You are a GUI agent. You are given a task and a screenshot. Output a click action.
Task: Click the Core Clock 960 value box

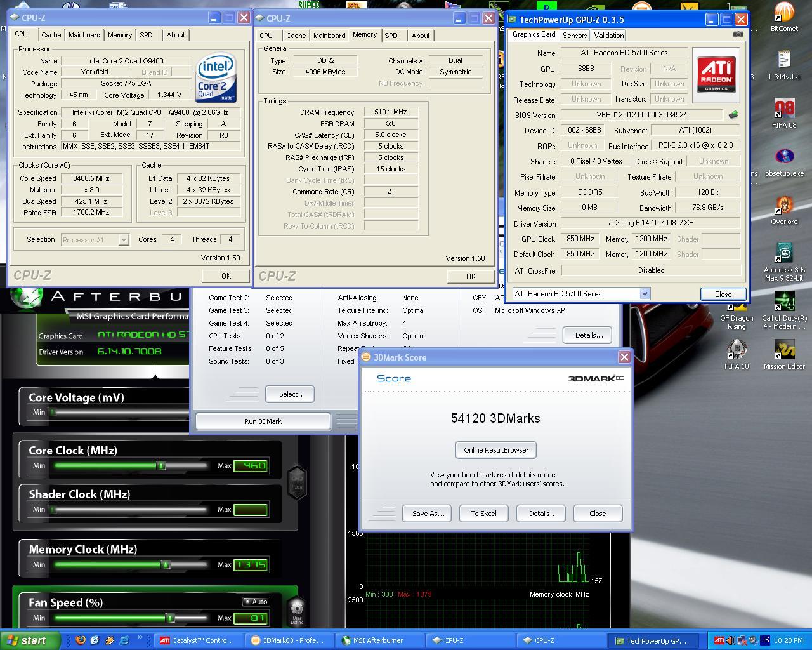[251, 465]
